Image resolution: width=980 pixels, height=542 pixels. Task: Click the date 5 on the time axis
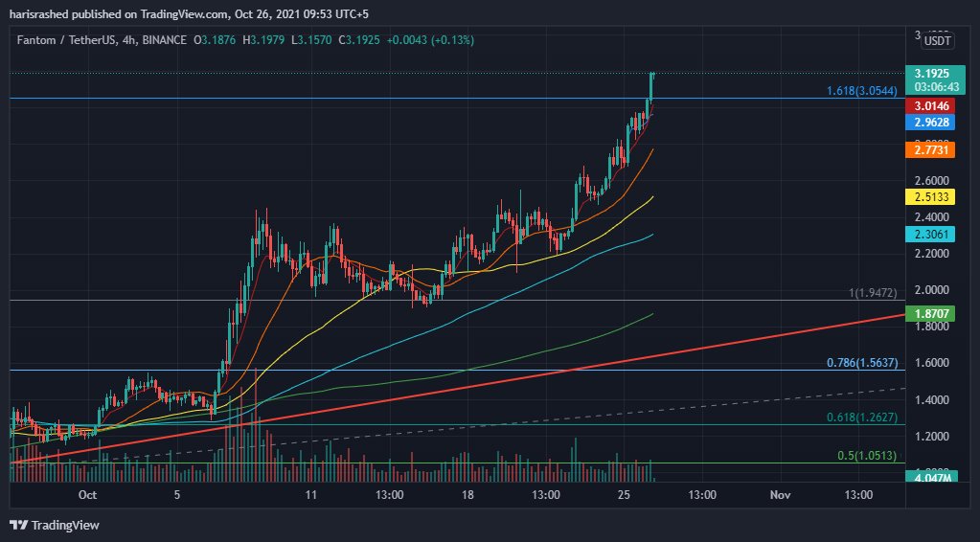point(177,496)
